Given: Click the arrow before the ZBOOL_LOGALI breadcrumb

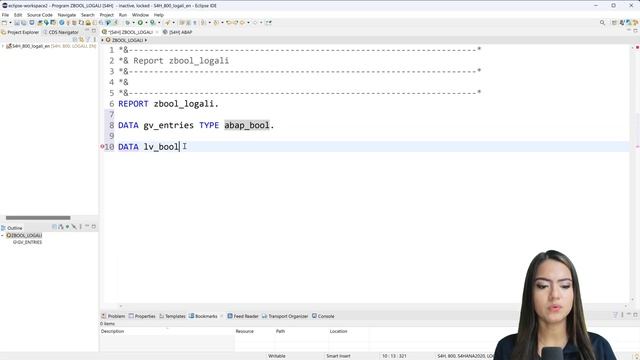Looking at the screenshot, I should 102,40.
